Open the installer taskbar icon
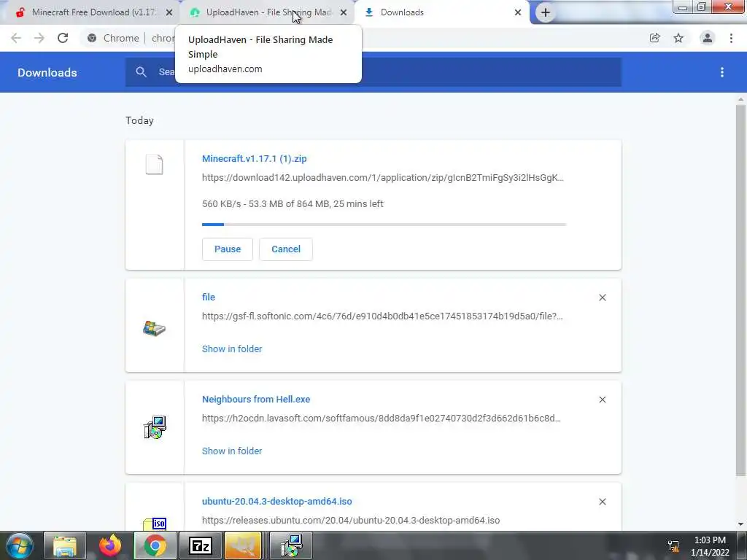 pos(291,545)
